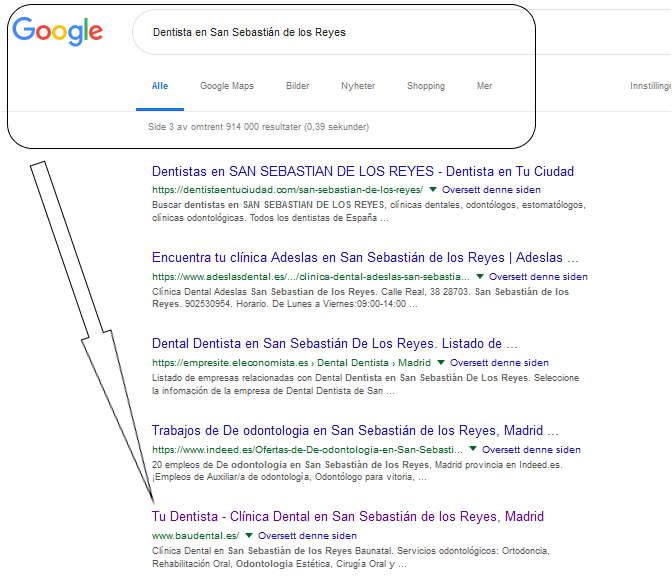
Task: Open Tu Dentista - Clínica Dental result
Action: pyautogui.click(x=348, y=516)
